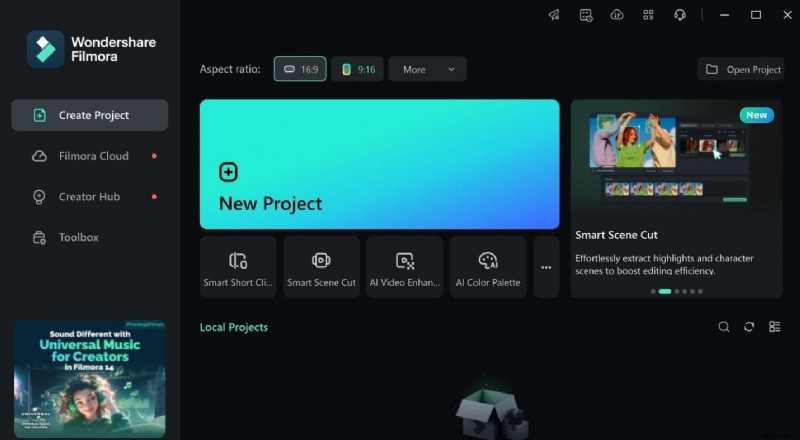Launch the Smart Scene Cut tool tile

[321, 267]
